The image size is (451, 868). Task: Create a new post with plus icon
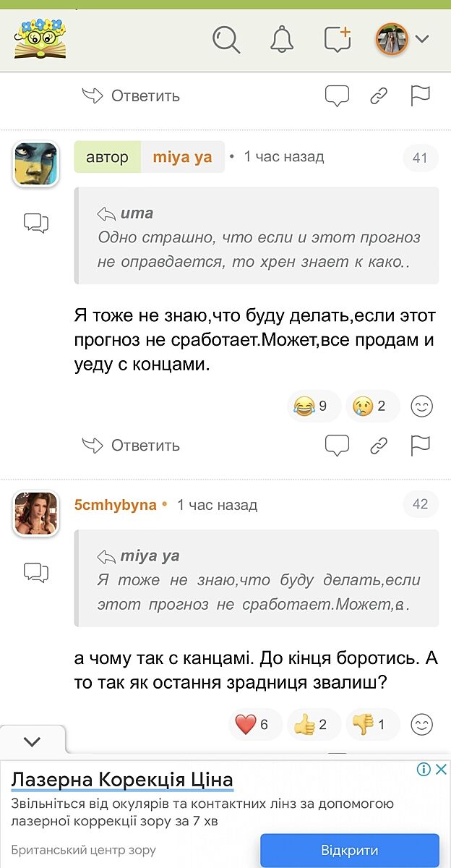pos(338,40)
